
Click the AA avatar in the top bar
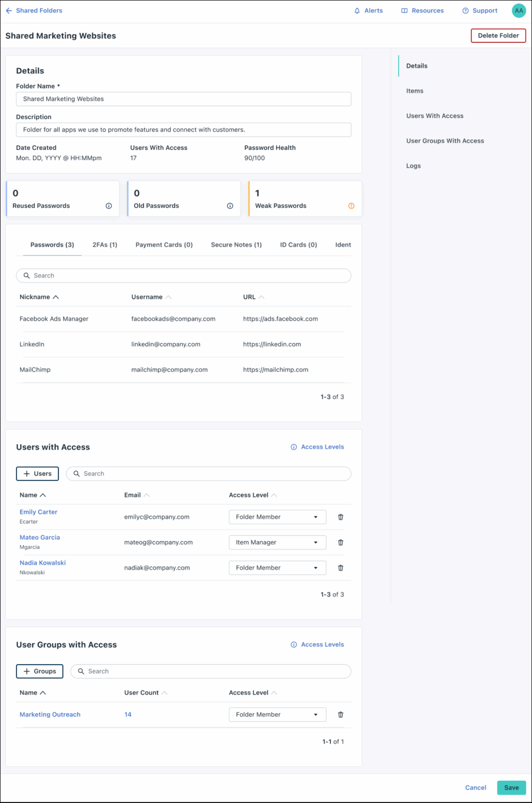pos(519,11)
